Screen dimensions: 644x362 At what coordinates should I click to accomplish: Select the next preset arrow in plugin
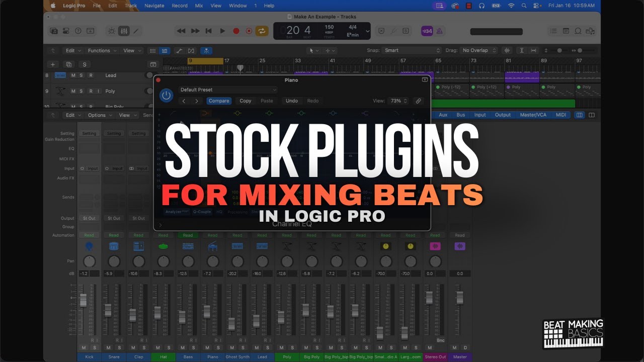197,101
